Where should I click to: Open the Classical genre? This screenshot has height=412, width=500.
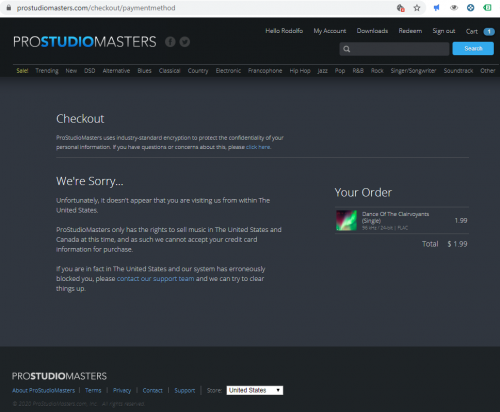tap(169, 71)
